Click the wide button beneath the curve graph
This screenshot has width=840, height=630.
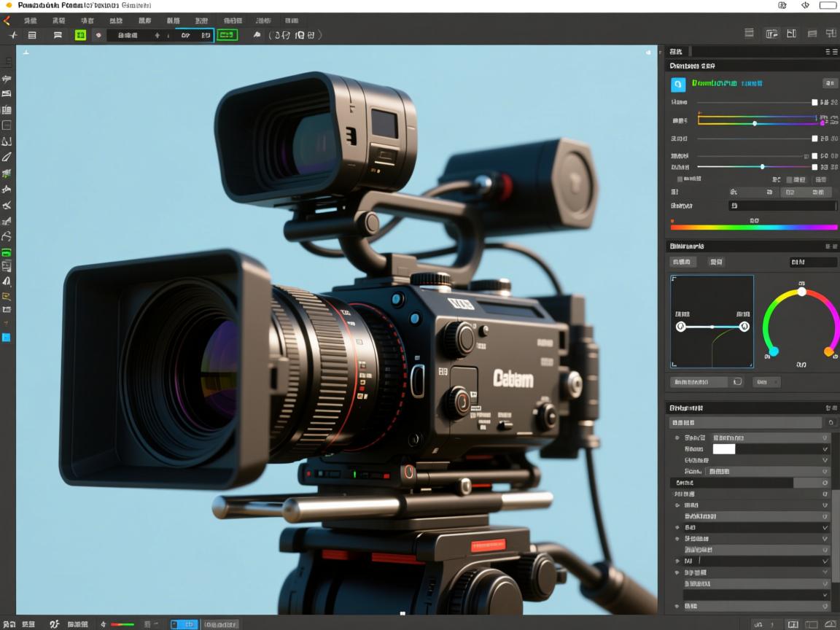pyautogui.click(x=699, y=382)
